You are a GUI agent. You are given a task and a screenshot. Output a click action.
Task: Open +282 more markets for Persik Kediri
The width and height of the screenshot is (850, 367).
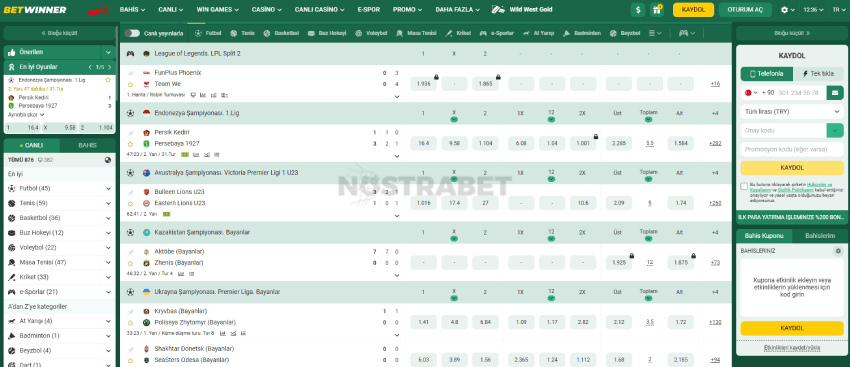[715, 144]
